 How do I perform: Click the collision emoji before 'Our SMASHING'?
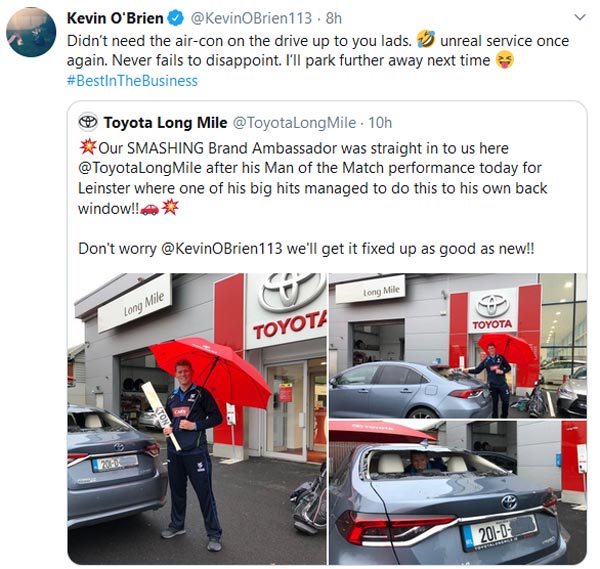click(88, 147)
